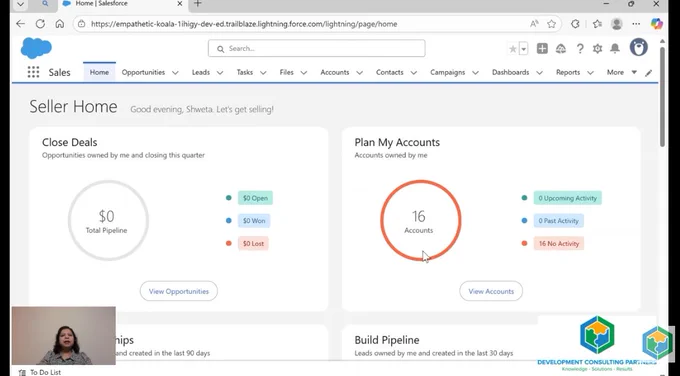
Task: Click the View Accounts button
Action: [491, 291]
